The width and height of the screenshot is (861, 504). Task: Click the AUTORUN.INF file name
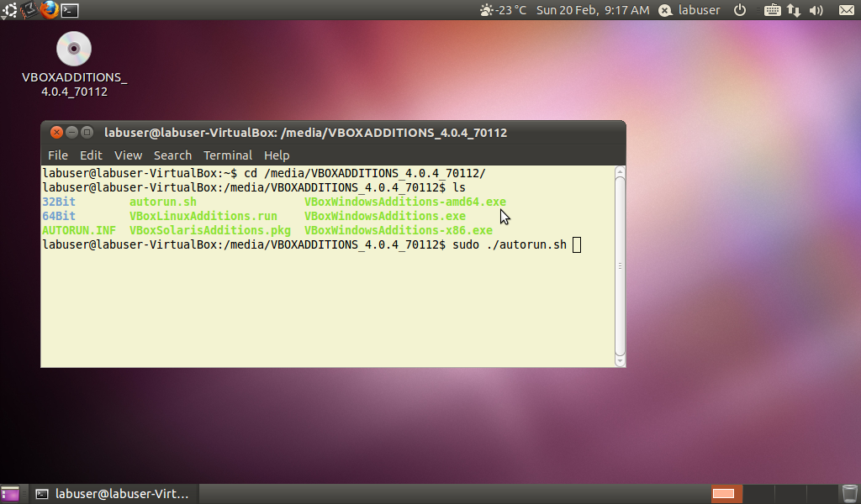79,230
